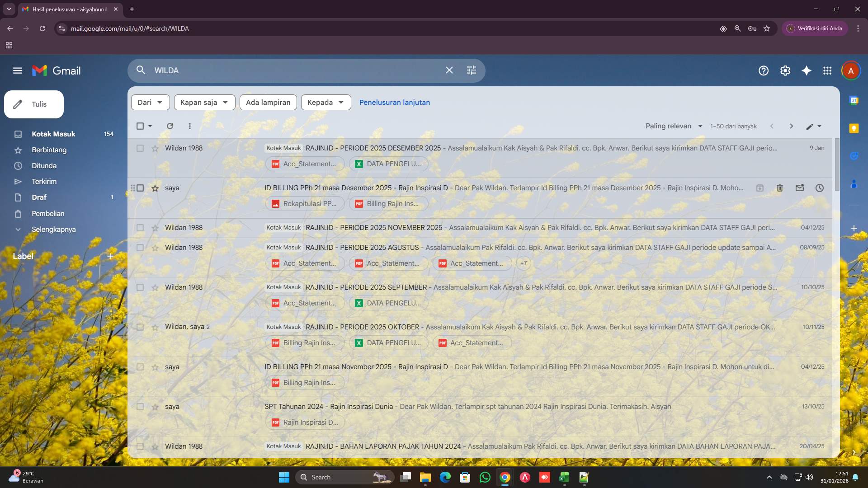Open Google Calendar side panel icon
868x488 pixels.
(854, 100)
